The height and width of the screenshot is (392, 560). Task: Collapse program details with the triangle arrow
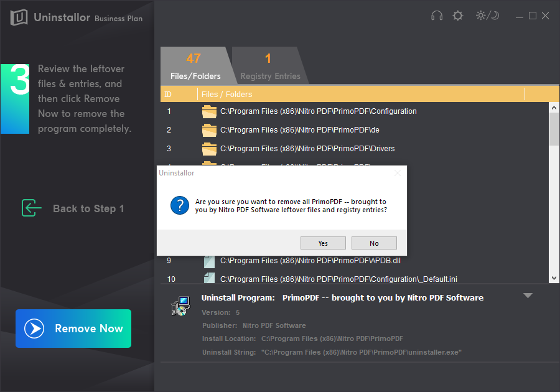click(x=528, y=296)
